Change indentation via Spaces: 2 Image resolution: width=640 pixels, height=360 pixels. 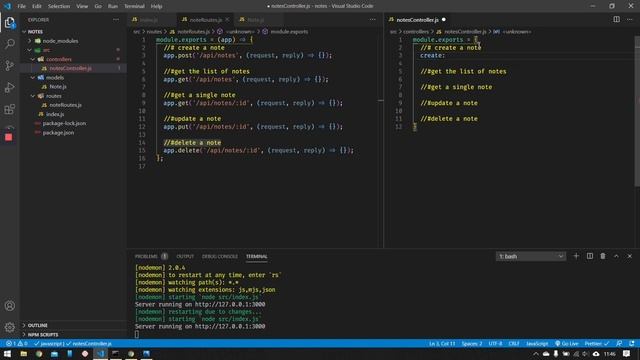[x=472, y=344]
